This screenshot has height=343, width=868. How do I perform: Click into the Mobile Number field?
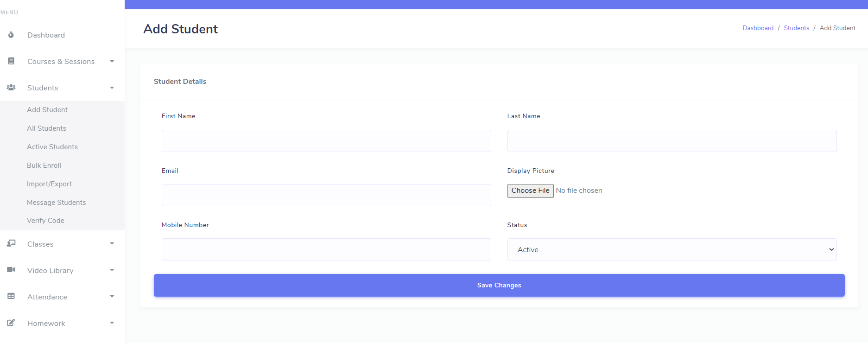[x=326, y=249]
